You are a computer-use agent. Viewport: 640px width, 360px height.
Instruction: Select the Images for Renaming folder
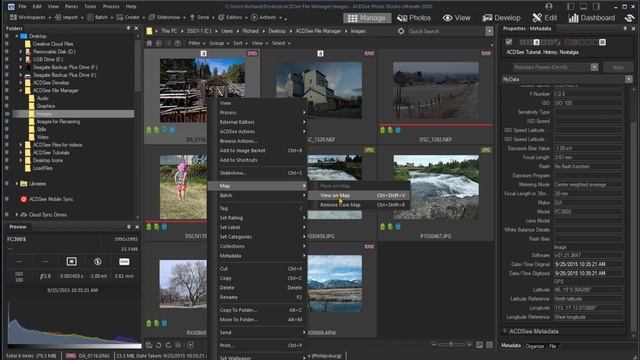[58, 122]
